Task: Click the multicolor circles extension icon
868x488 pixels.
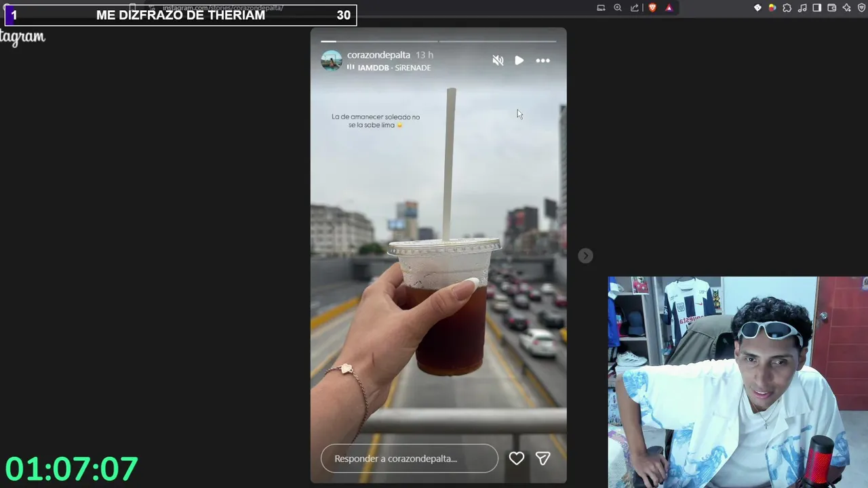Action: [x=772, y=8]
